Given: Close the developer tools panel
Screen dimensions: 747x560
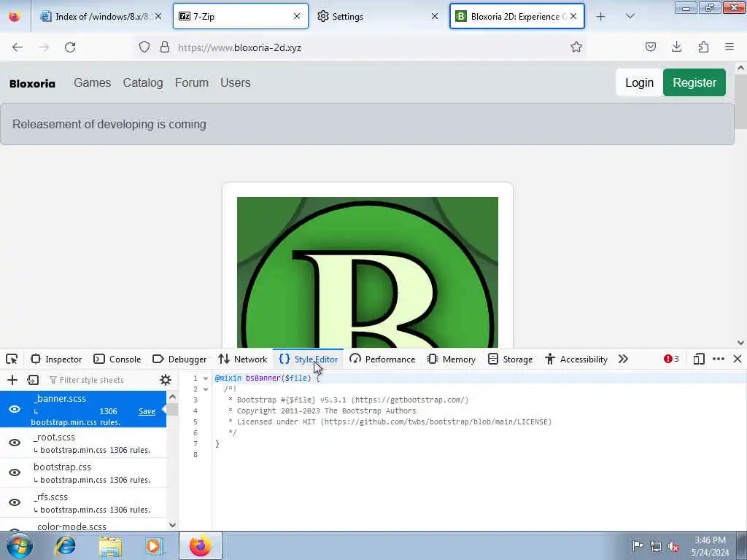Looking at the screenshot, I should point(738,359).
